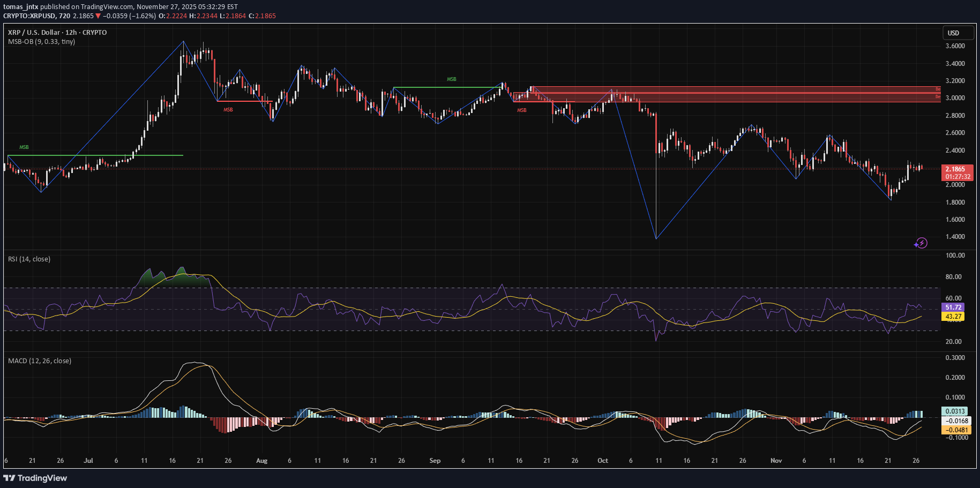This screenshot has width=980, height=488.
Task: Click the red downward-triangle price change icon
Action: 99,16
